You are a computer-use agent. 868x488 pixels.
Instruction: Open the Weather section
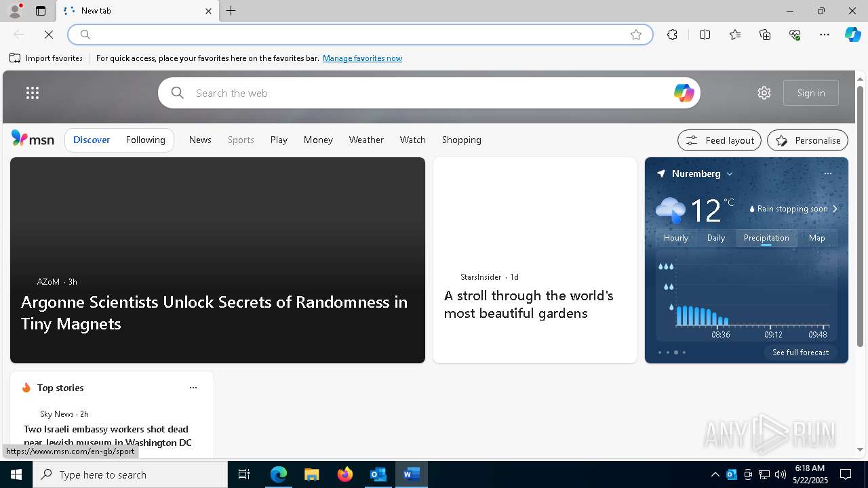366,140
